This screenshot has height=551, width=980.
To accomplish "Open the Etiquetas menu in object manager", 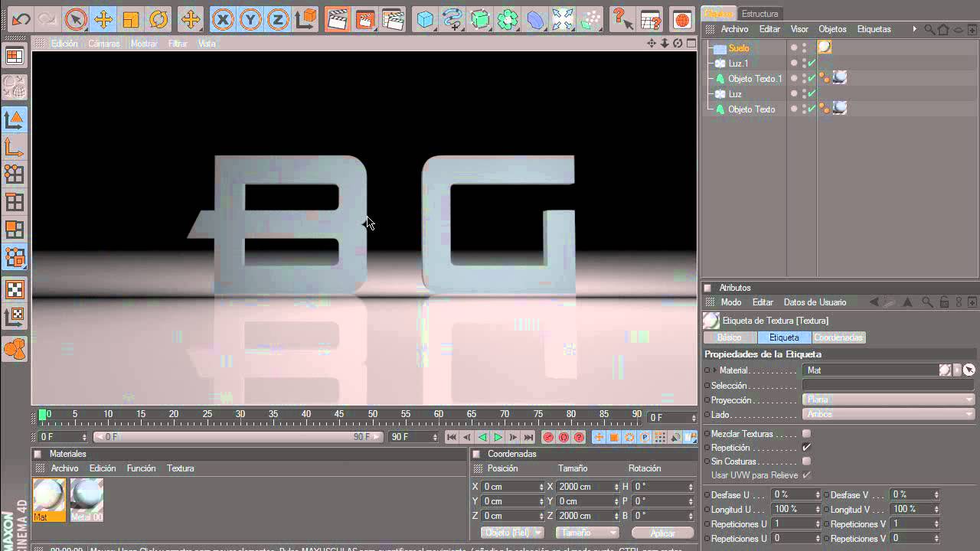I will pyautogui.click(x=874, y=29).
